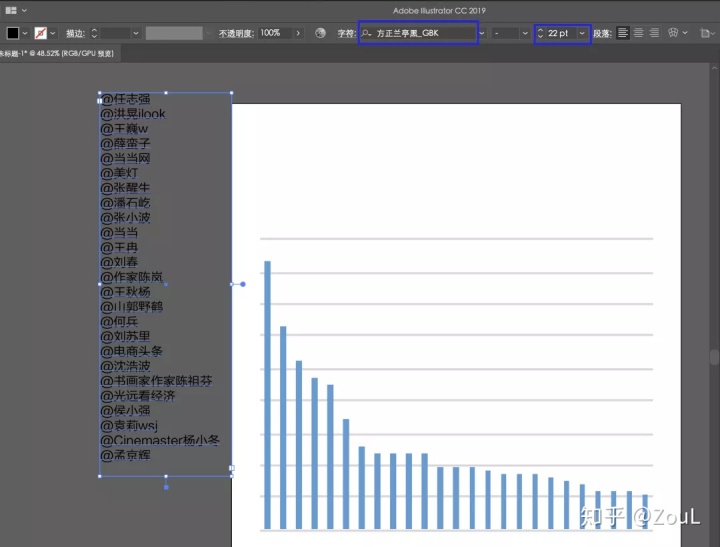
Task: Click the text line @潘石屹
Action: [125, 203]
